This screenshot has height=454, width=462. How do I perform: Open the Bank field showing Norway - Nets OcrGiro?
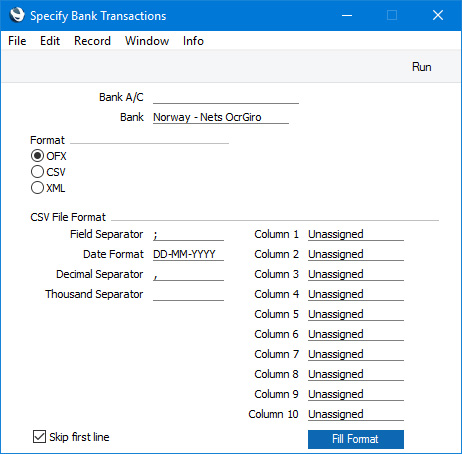coord(221,117)
